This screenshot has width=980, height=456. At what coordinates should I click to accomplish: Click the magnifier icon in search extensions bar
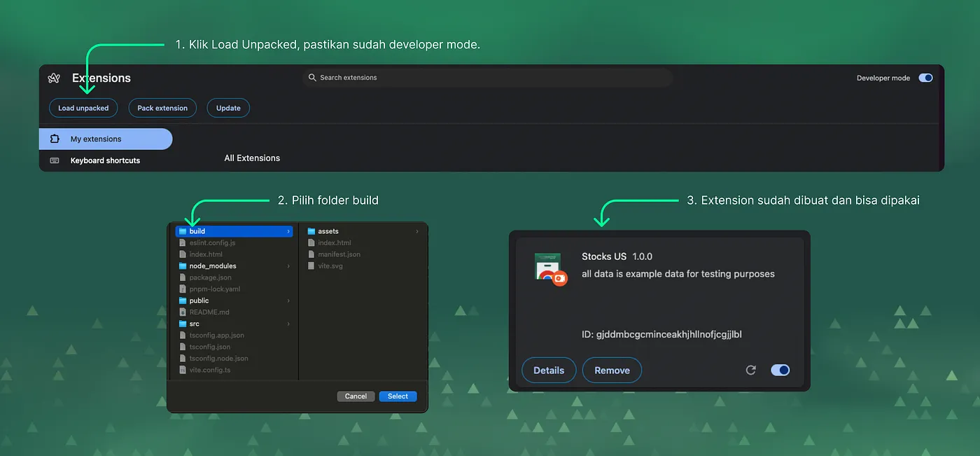[312, 78]
